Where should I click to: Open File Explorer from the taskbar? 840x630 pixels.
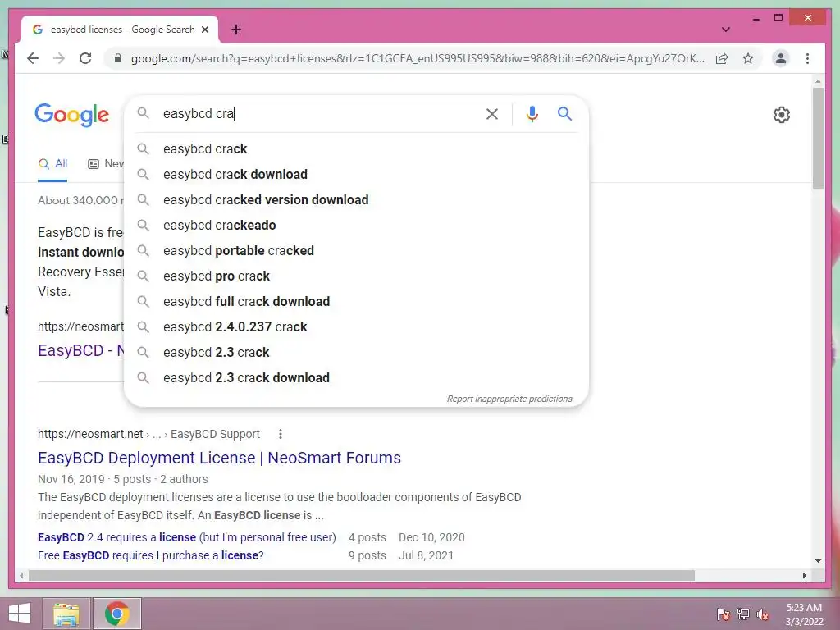(66, 614)
